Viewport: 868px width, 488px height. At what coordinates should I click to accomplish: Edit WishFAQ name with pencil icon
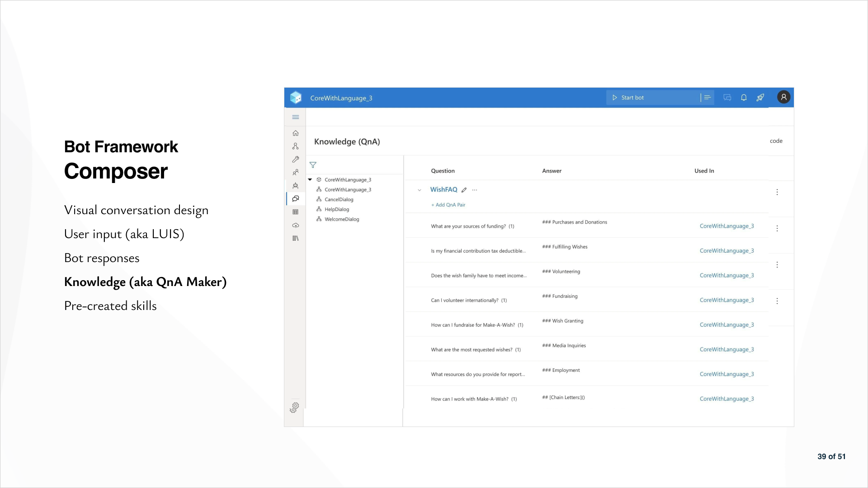tap(464, 190)
